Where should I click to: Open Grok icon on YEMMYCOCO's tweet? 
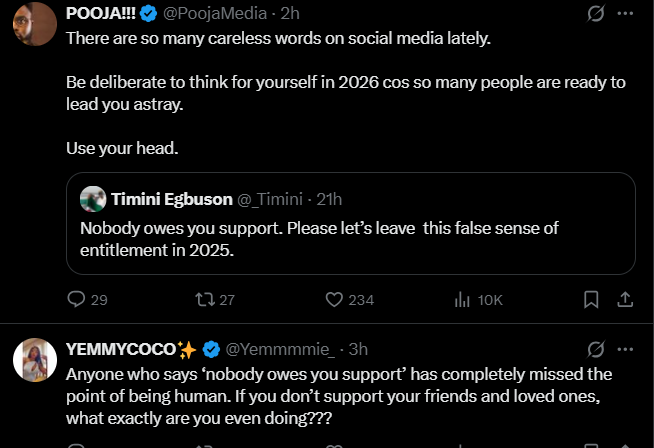click(596, 349)
